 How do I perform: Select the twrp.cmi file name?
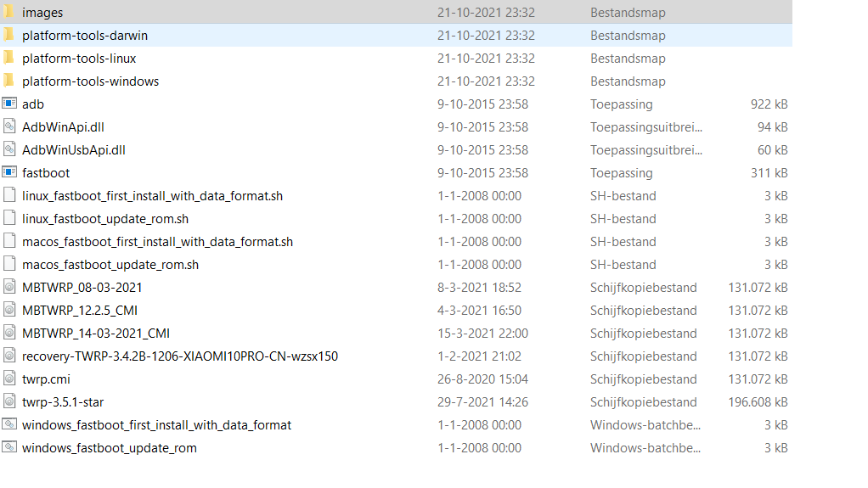point(46,379)
